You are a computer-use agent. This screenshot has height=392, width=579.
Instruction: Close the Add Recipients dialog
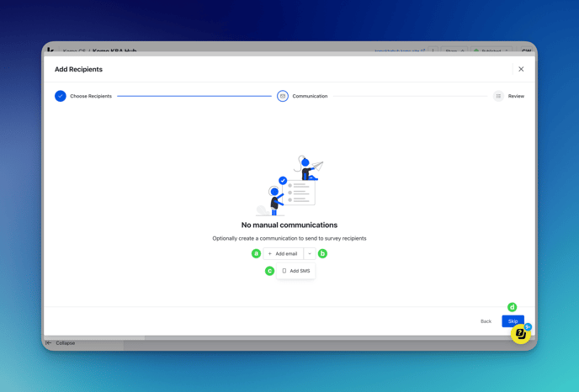click(x=521, y=70)
